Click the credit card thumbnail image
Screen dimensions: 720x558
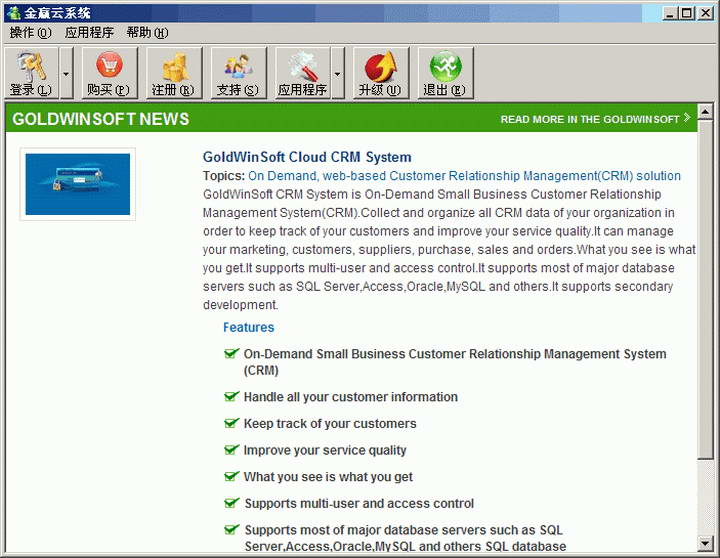[x=78, y=184]
